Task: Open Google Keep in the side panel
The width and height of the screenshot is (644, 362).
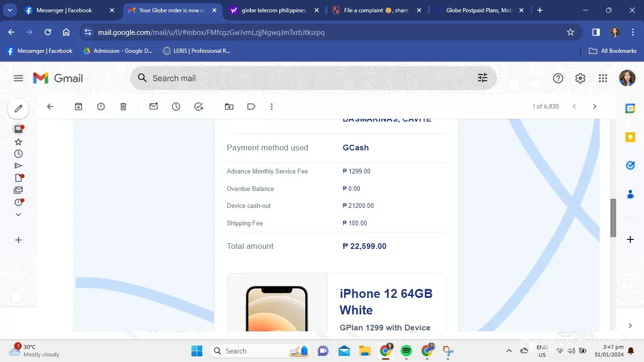Action: click(630, 137)
